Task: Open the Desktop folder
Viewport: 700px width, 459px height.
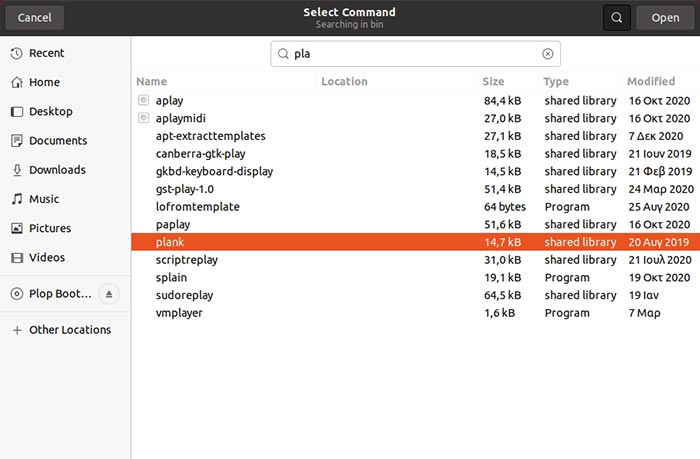Action: click(x=65, y=112)
